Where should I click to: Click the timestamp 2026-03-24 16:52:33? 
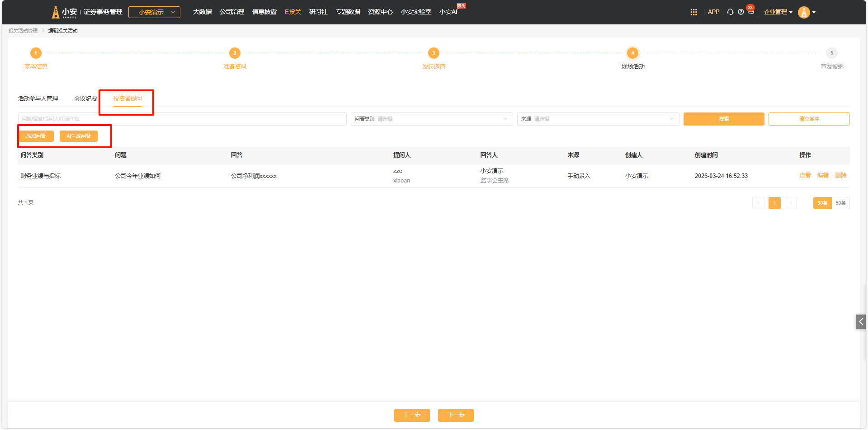[x=721, y=176]
